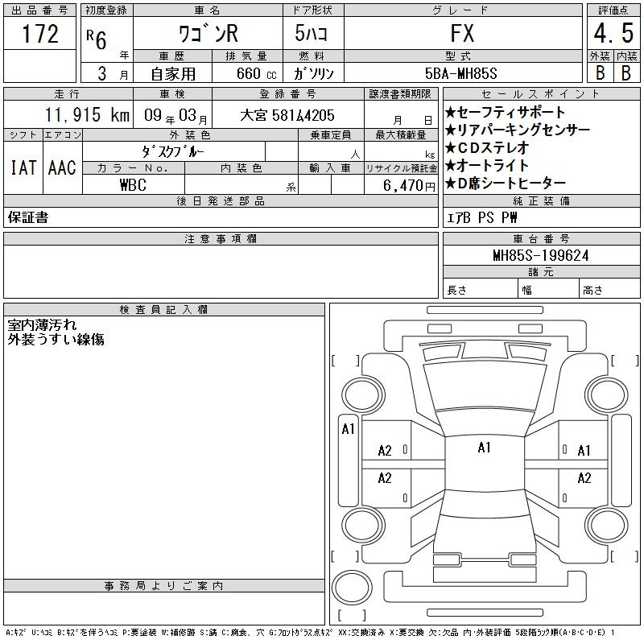Viewport: 644px width, 644px height.
Task: Click the 車台番号 header
Action: [541, 238]
